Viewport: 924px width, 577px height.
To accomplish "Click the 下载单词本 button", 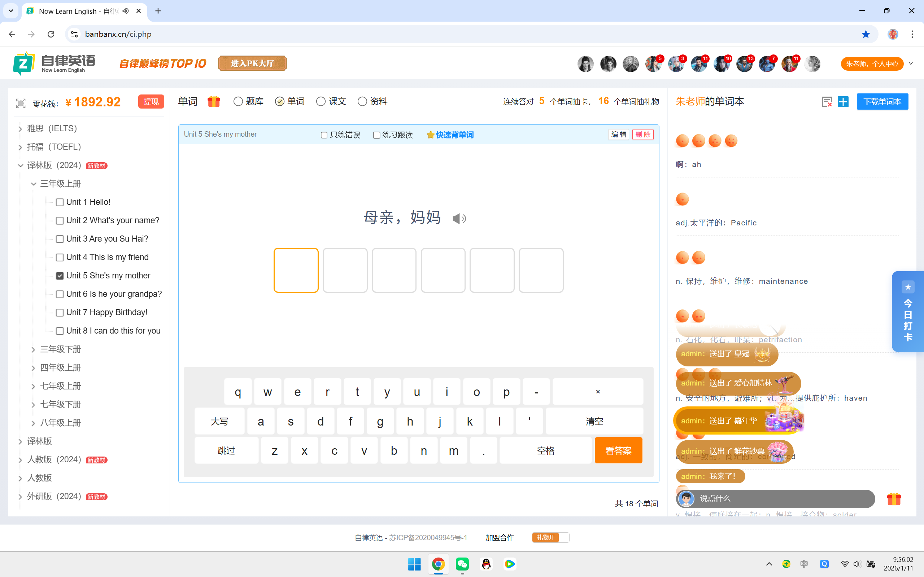I will 882,101.
